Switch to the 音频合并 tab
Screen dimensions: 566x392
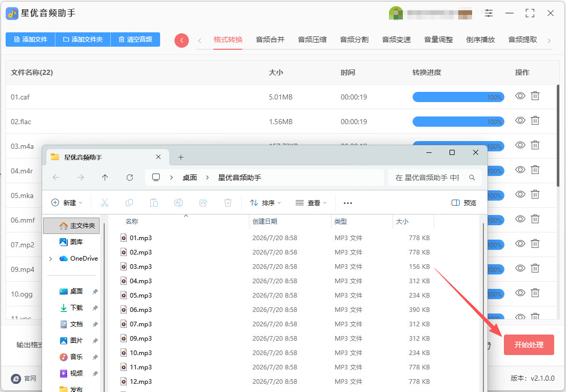tap(270, 40)
